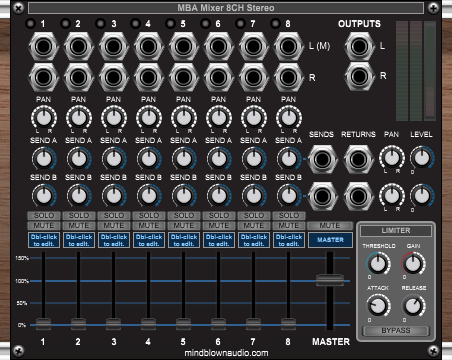Click the limiter ATTACK knob

(x=378, y=306)
